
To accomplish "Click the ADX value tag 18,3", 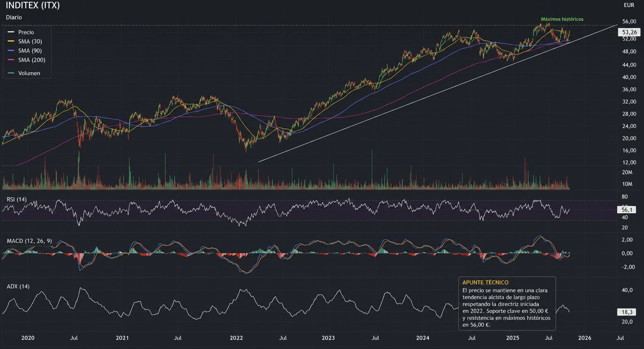I will (x=627, y=312).
